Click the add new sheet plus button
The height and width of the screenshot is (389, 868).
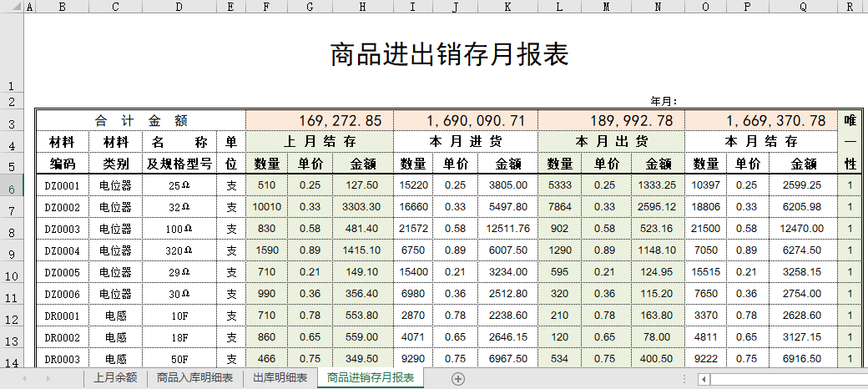click(457, 379)
